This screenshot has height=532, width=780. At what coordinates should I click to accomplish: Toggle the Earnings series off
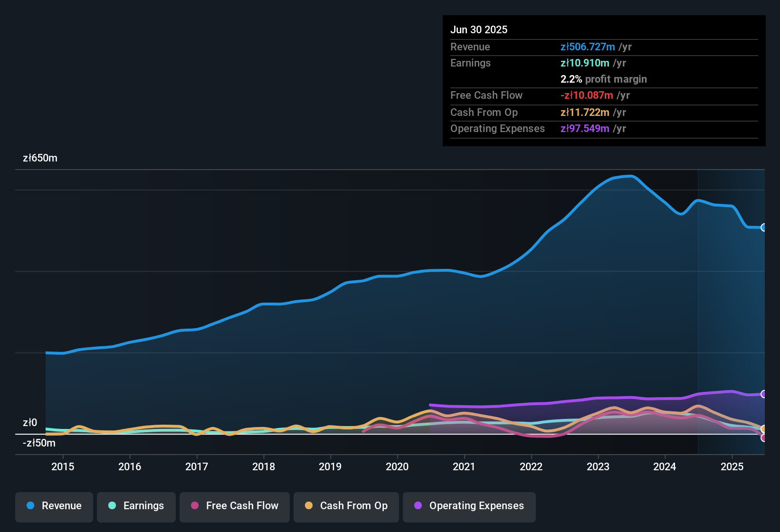click(x=136, y=506)
